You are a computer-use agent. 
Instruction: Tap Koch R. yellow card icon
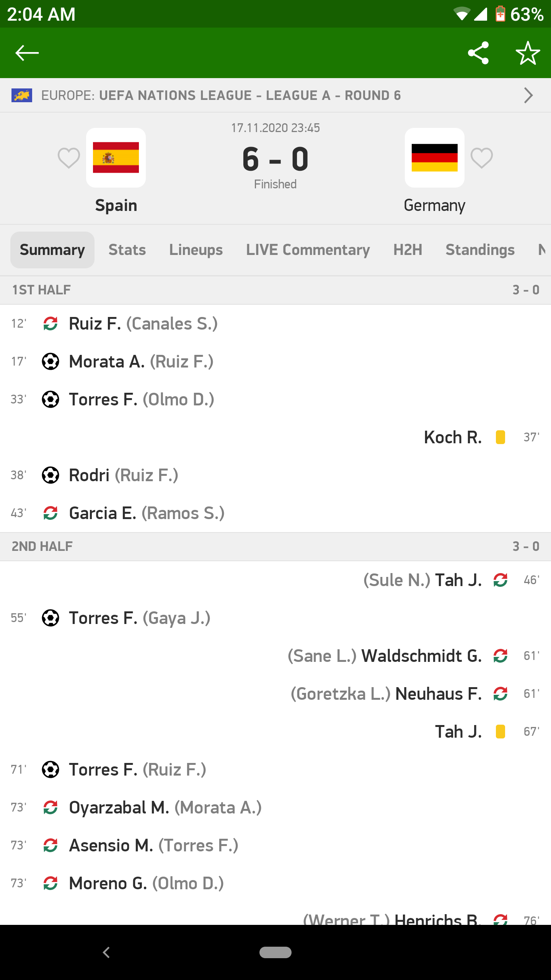[x=500, y=437]
